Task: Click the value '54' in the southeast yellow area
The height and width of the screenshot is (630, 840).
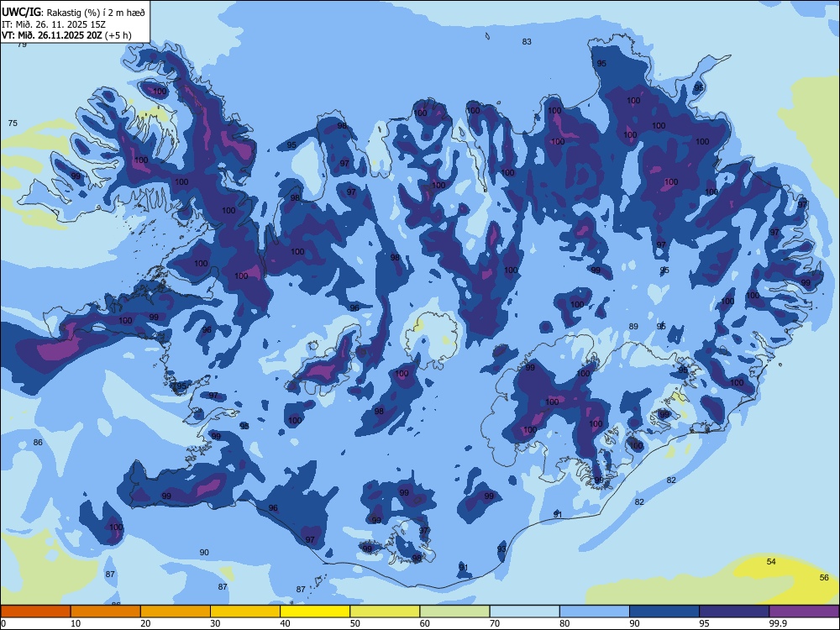Action: (771, 561)
